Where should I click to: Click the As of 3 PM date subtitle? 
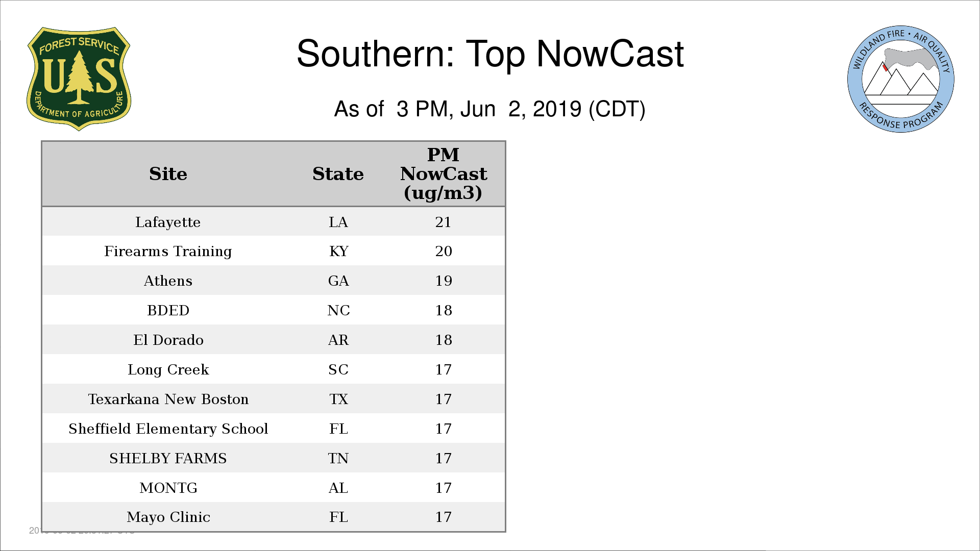[x=490, y=109]
